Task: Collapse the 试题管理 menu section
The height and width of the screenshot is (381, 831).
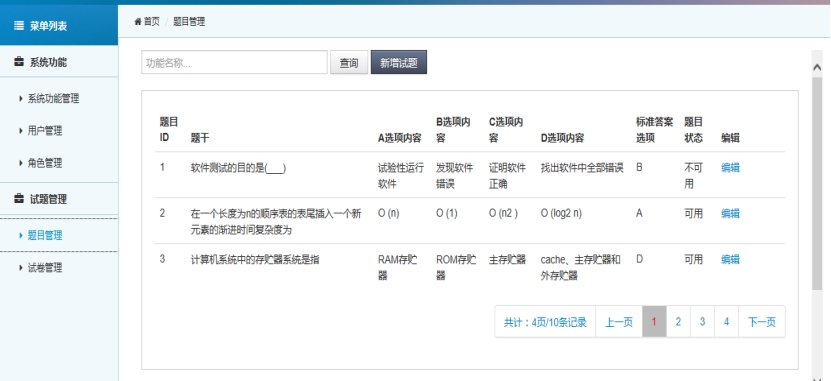Action: (59, 199)
